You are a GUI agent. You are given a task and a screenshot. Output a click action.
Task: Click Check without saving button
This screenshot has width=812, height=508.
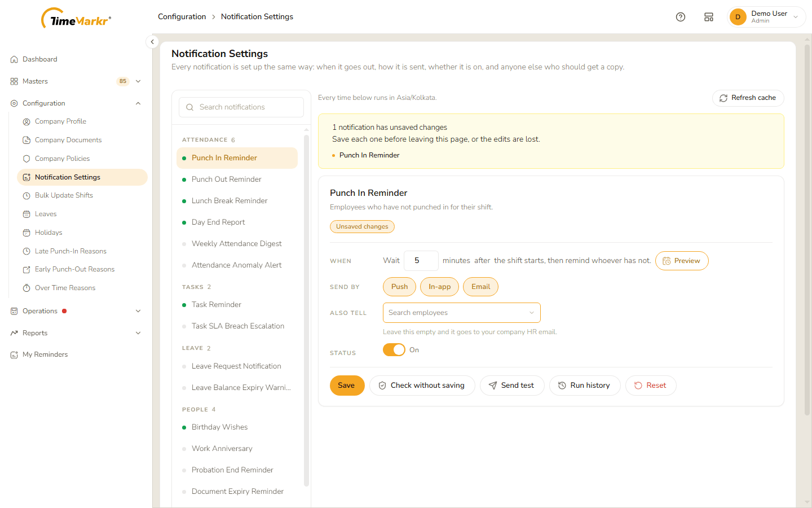[x=422, y=386]
